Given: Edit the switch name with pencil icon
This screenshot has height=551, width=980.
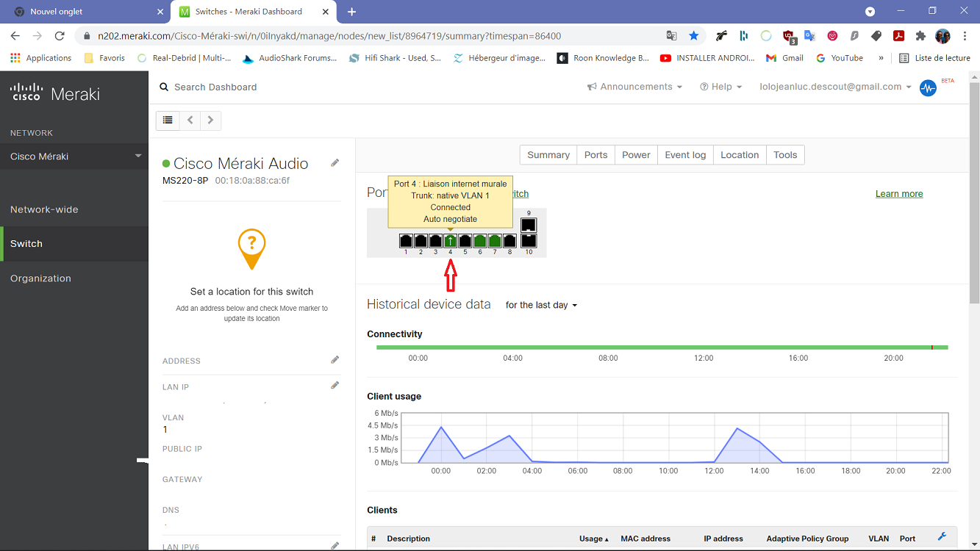Looking at the screenshot, I should (x=335, y=163).
